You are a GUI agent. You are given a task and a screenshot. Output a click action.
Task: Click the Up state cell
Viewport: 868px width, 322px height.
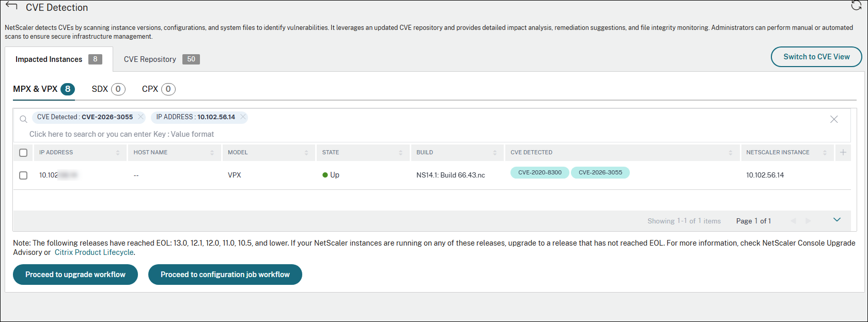click(331, 175)
